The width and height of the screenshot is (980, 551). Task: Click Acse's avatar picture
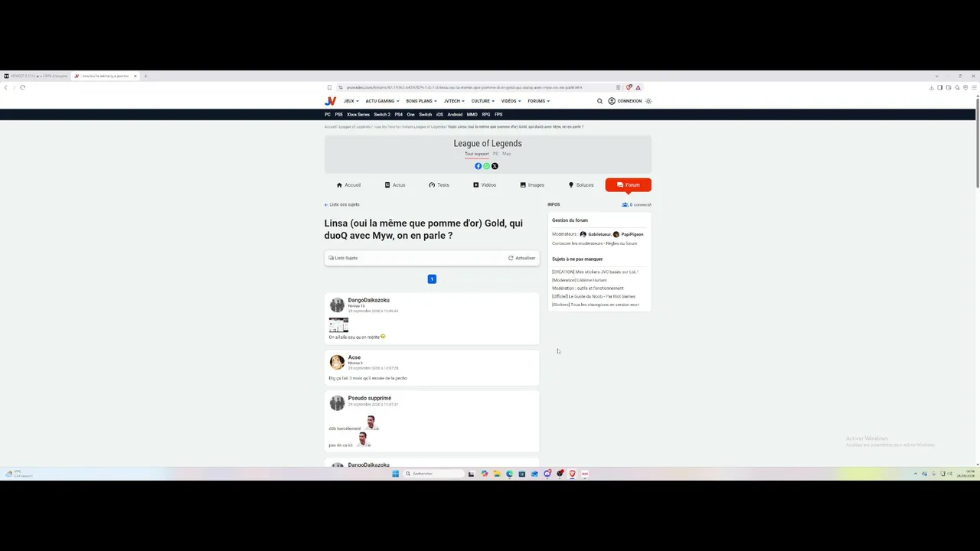[337, 362]
